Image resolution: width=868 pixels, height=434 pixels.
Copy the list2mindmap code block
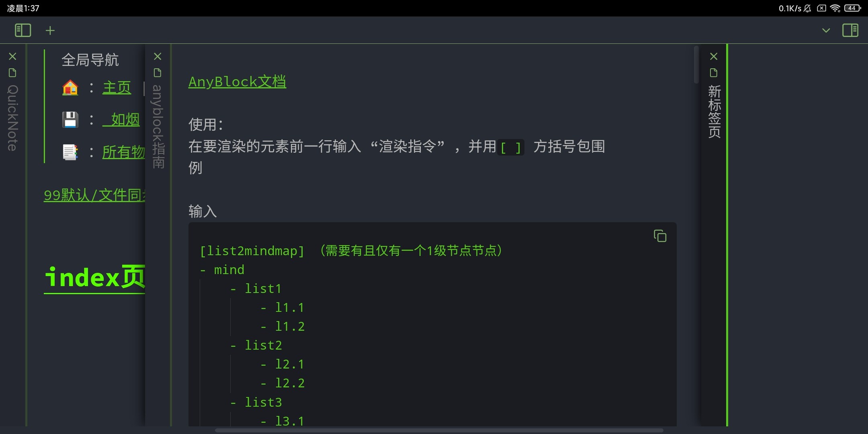pyautogui.click(x=660, y=236)
